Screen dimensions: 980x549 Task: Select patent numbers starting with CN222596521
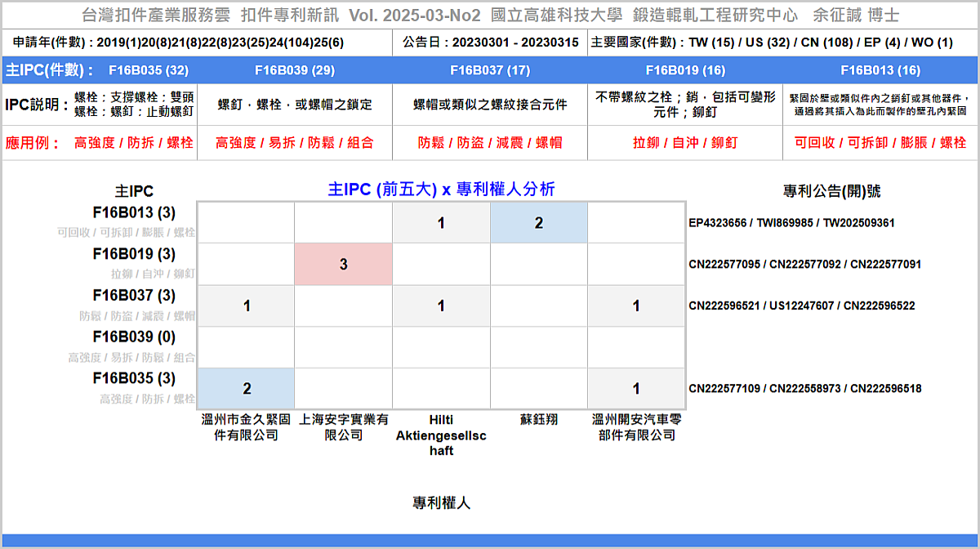(x=802, y=306)
